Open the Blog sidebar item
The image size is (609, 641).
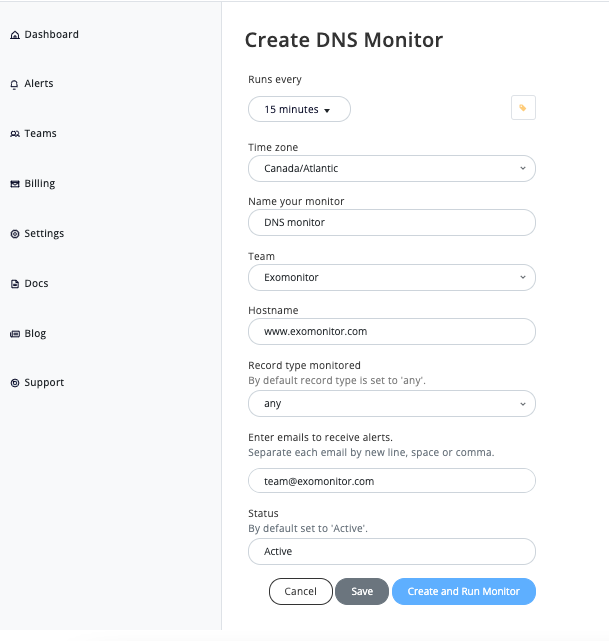click(35, 334)
